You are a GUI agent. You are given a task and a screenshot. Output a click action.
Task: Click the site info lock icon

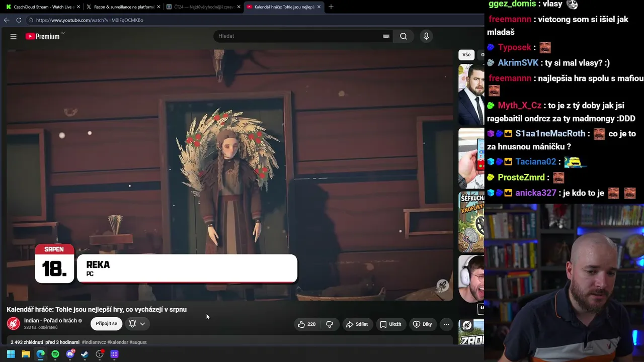pyautogui.click(x=31, y=20)
